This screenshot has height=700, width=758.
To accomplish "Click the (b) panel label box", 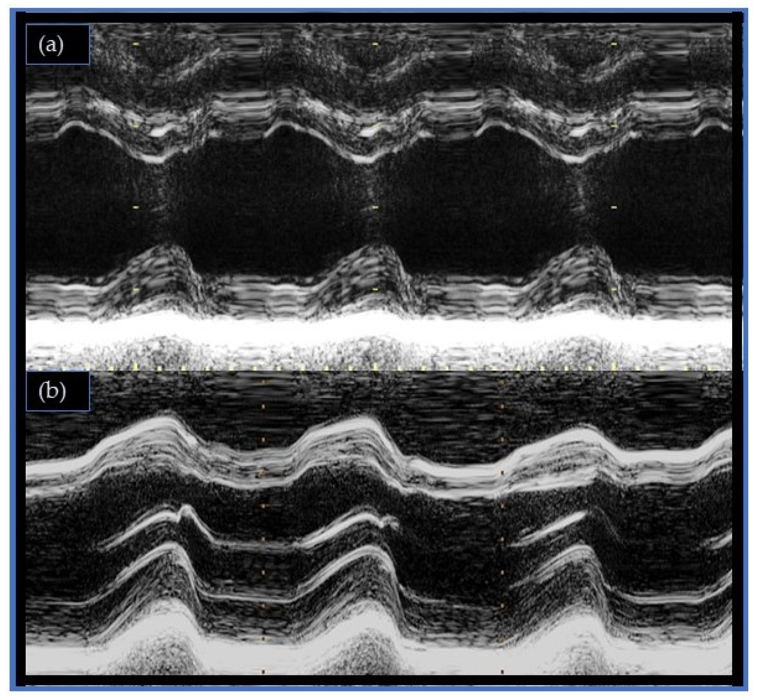I will coord(58,391).
